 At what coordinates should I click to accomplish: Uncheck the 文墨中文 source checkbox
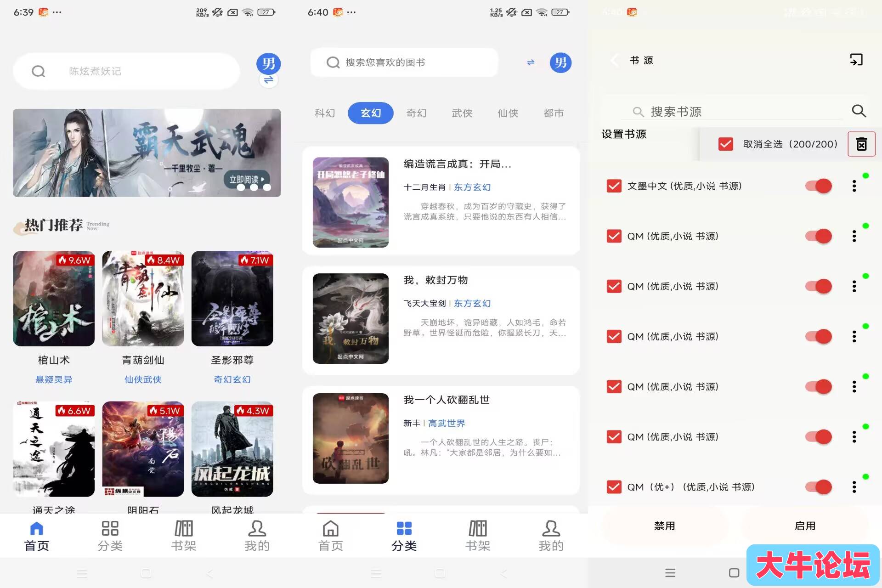point(614,186)
